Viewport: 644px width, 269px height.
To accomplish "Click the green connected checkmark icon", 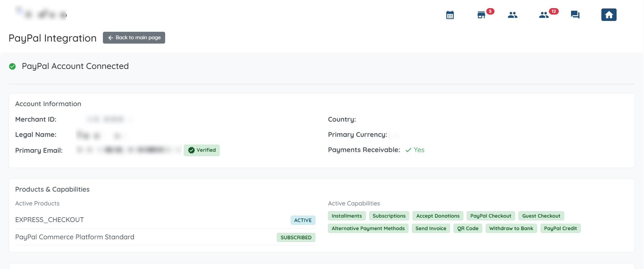I will [13, 66].
